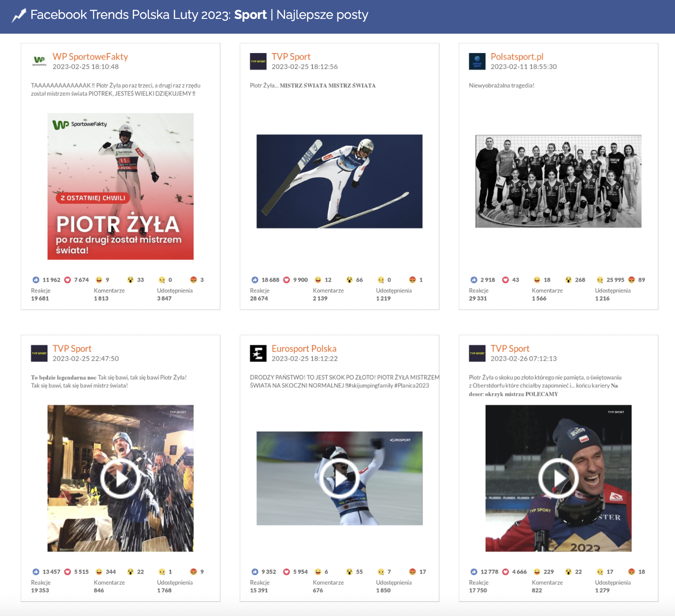Open the black and white team photo
Image resolution: width=675 pixels, height=616 pixels.
point(558,181)
